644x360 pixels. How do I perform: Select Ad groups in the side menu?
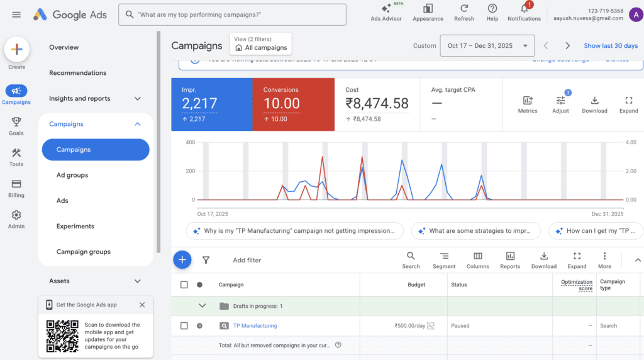72,175
